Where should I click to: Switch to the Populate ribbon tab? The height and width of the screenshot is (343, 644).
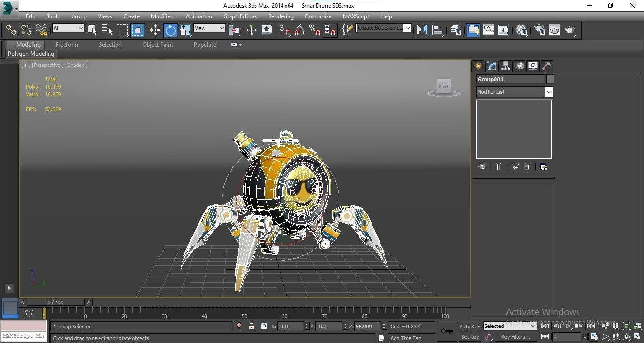coord(205,45)
